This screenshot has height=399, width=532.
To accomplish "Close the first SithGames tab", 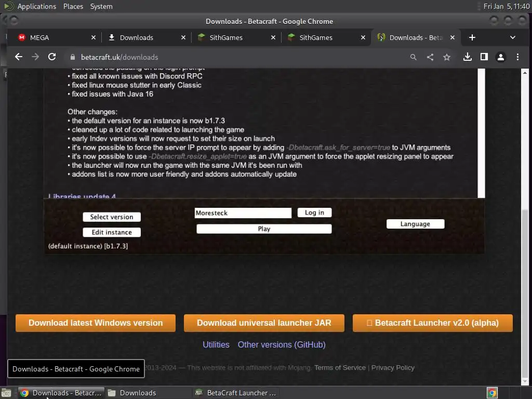I will click(x=273, y=37).
